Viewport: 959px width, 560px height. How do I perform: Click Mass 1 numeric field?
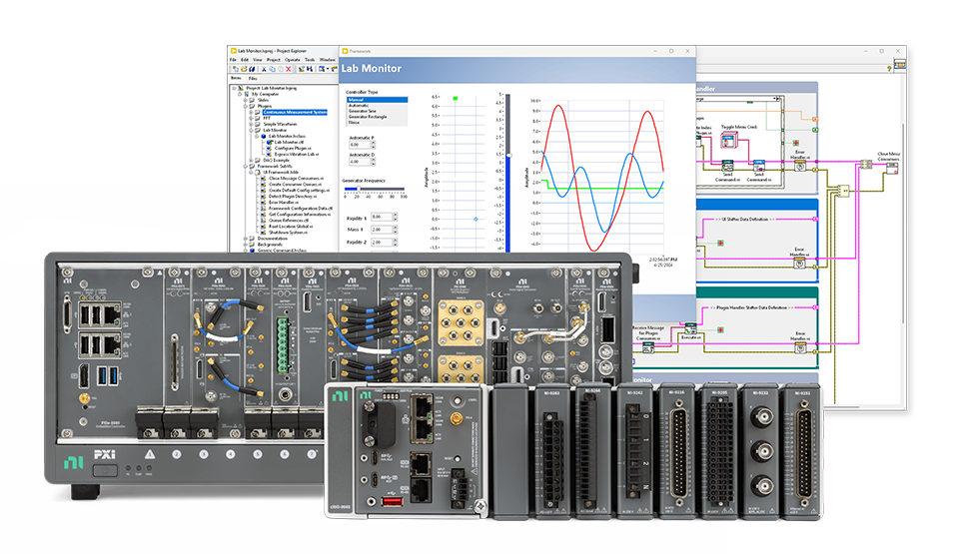[x=381, y=230]
